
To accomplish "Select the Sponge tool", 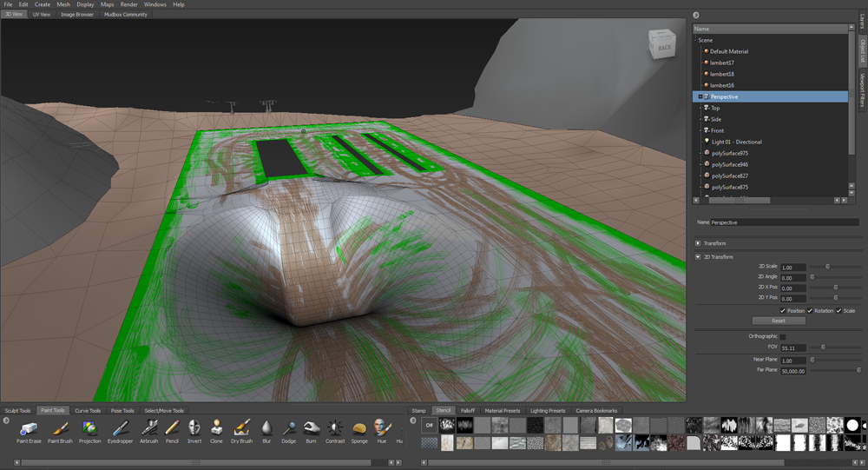I will pyautogui.click(x=359, y=432).
